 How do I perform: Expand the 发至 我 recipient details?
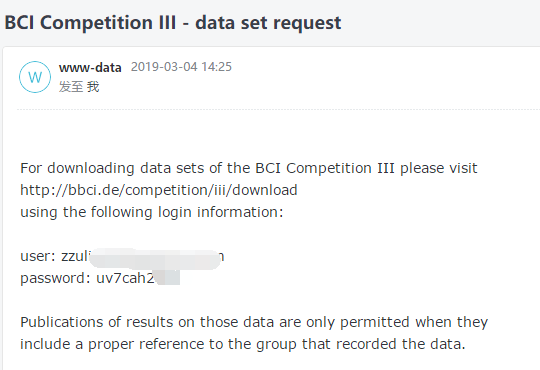[79, 86]
